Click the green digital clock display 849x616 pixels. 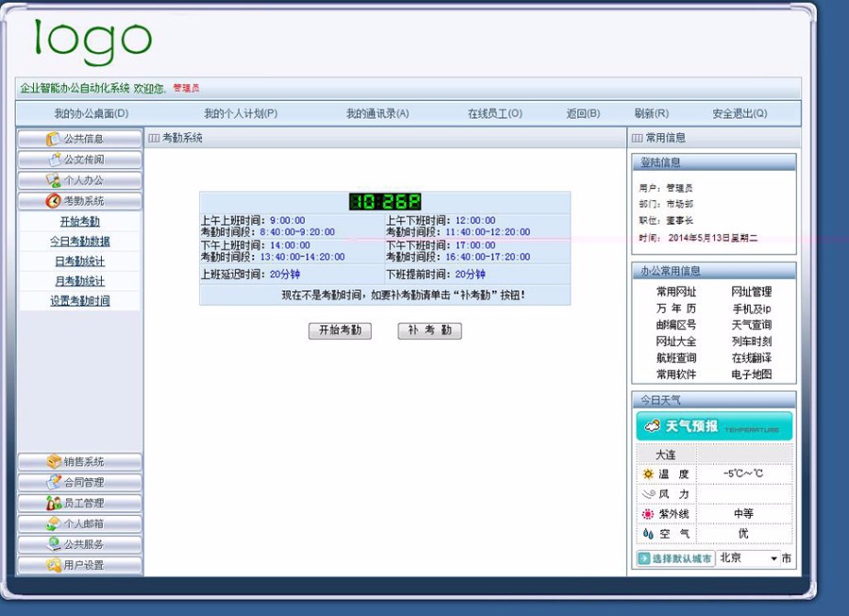[385, 202]
